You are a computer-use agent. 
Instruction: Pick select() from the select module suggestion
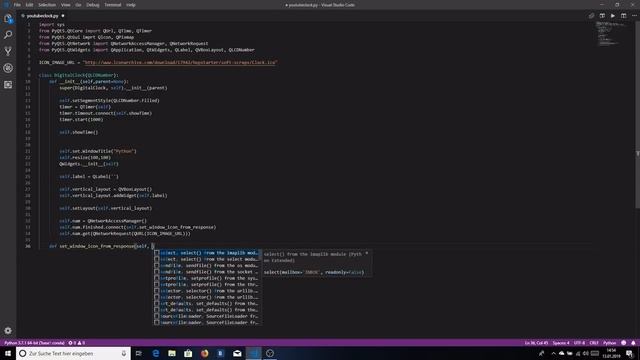pos(207,259)
